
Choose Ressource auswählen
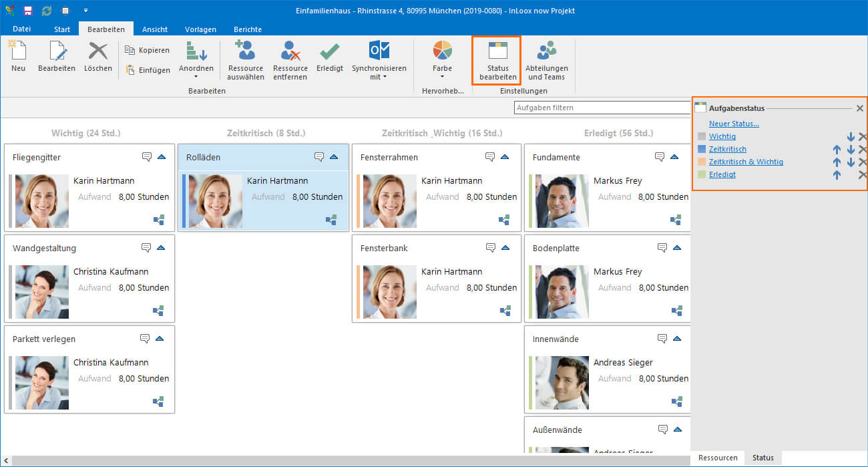pos(246,61)
